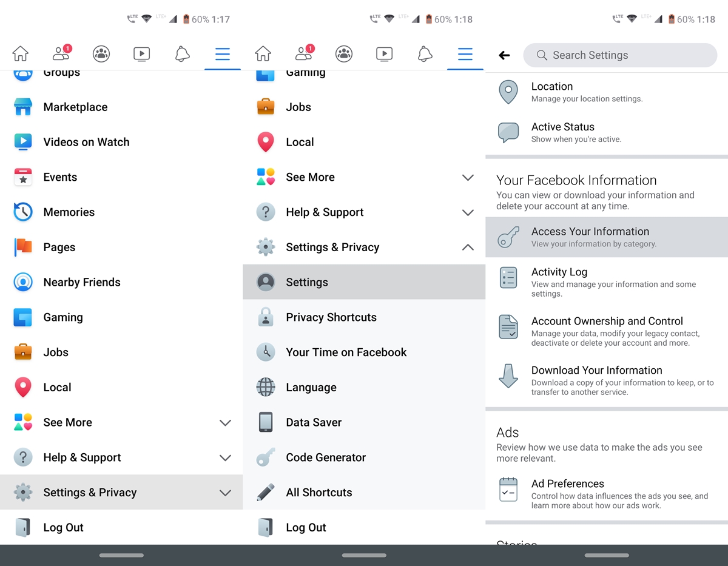Image resolution: width=728 pixels, height=566 pixels.
Task: Open Events calendar icon
Action: (23, 177)
